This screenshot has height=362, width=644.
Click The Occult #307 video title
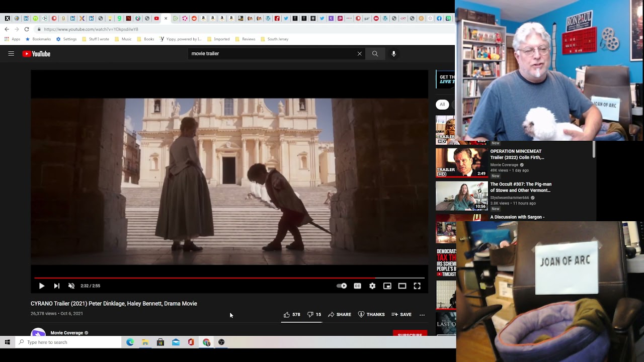click(521, 188)
